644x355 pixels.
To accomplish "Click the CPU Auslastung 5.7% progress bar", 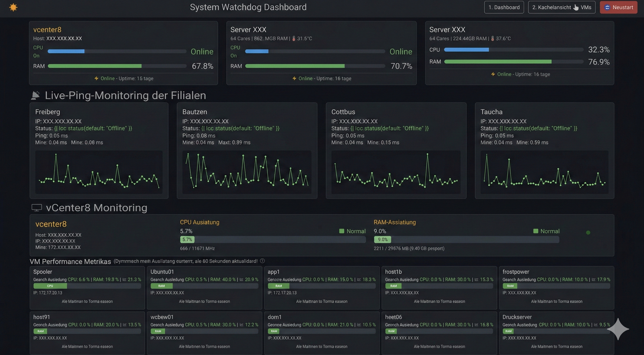I will coord(272,240).
